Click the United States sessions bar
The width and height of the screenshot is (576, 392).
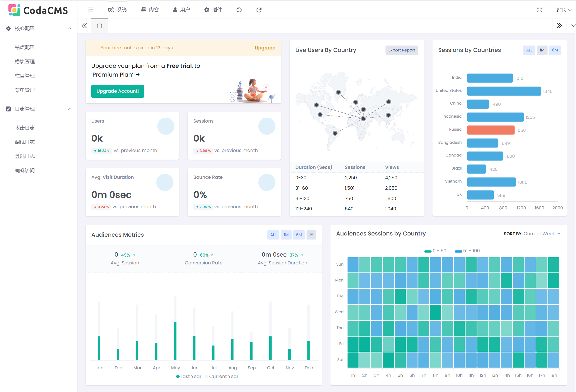pyautogui.click(x=504, y=91)
